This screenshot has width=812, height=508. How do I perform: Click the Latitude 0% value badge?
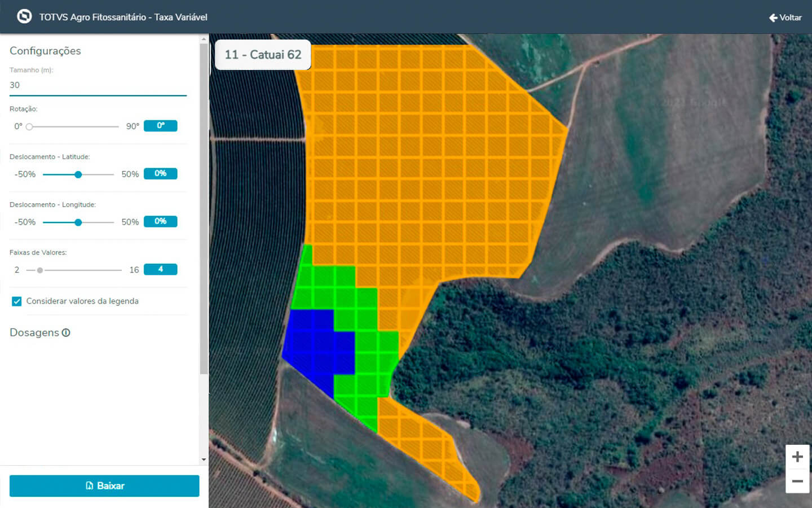160,173
